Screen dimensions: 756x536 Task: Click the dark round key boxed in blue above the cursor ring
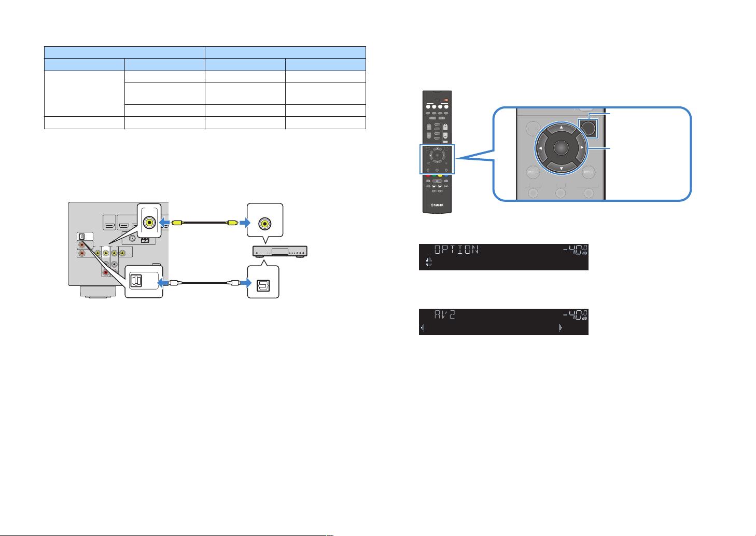pos(588,128)
